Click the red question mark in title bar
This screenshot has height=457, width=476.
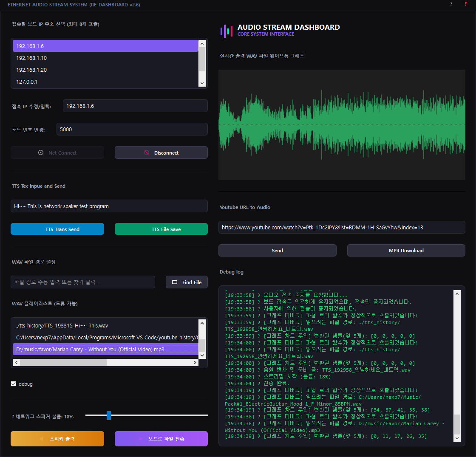tap(466, 4)
